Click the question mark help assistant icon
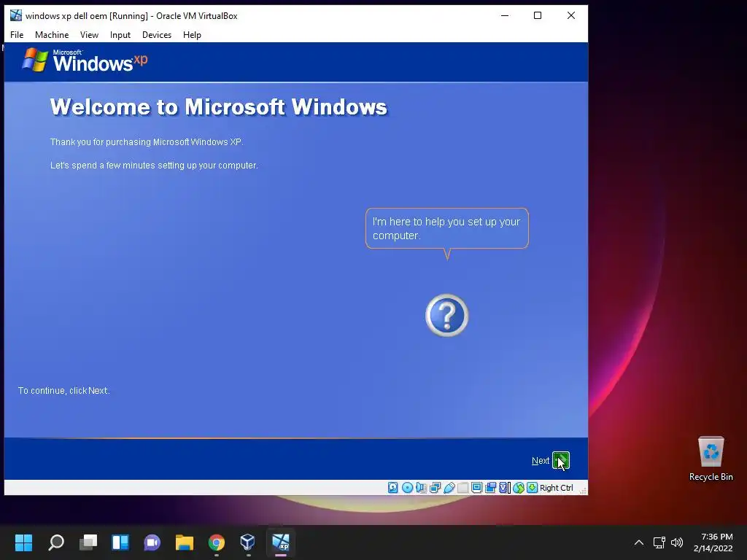The image size is (747, 560). pos(447,315)
